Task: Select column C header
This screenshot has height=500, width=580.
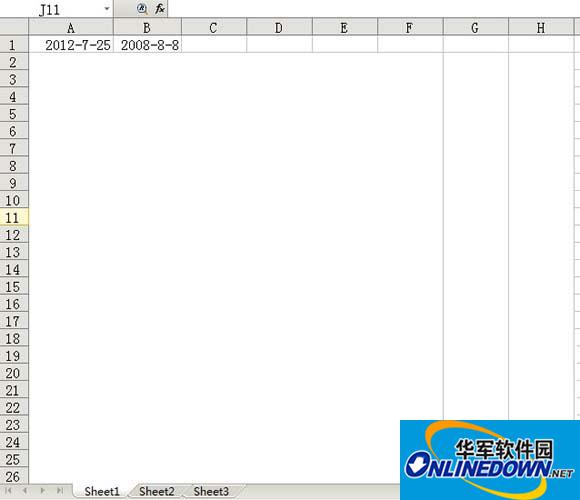Action: tap(214, 28)
